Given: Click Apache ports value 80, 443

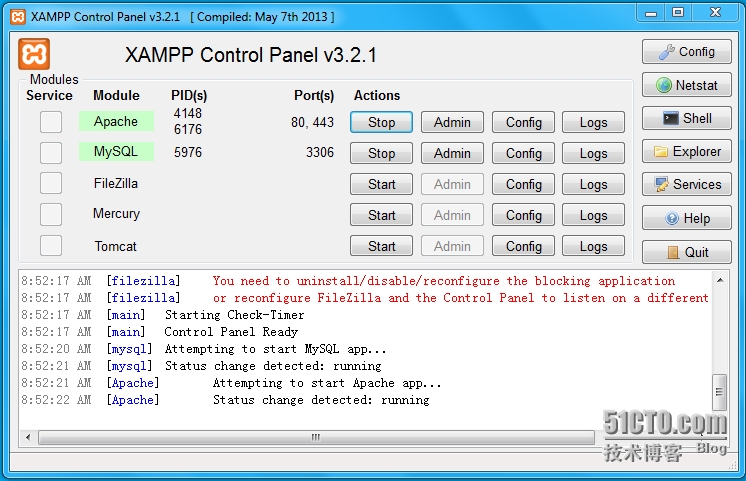Looking at the screenshot, I should (x=312, y=122).
